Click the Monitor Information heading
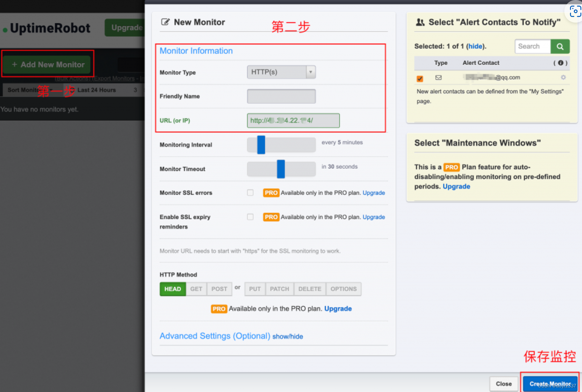Viewport: 582px width, 392px height. click(196, 51)
